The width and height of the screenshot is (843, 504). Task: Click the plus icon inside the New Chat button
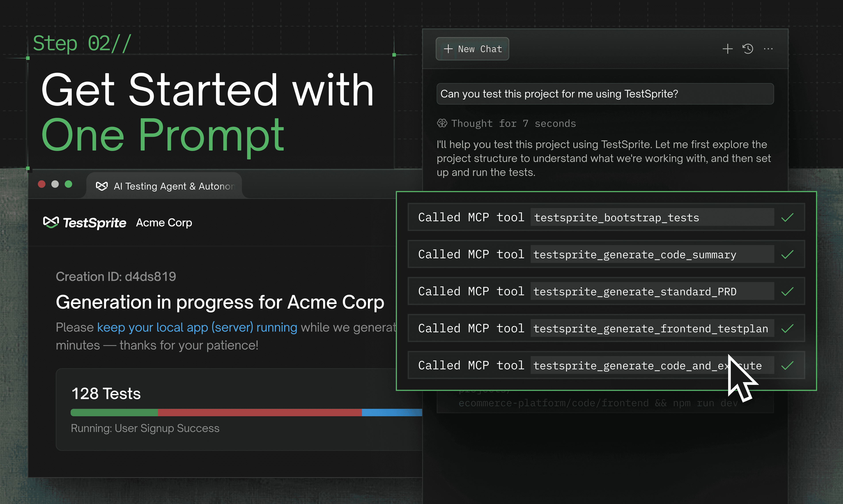[x=448, y=49]
